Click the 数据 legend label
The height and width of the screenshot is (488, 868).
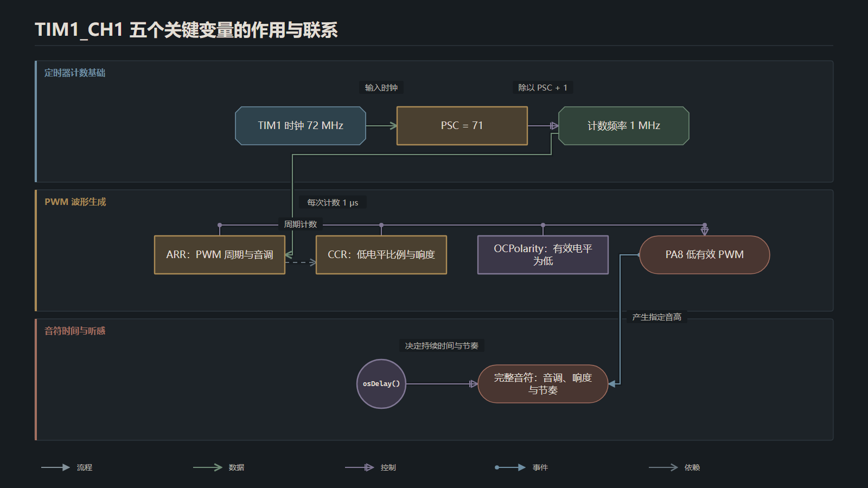(237, 467)
